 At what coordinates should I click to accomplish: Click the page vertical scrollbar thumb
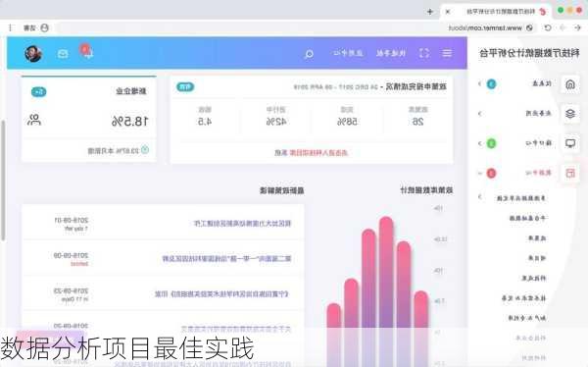(x=3, y=181)
